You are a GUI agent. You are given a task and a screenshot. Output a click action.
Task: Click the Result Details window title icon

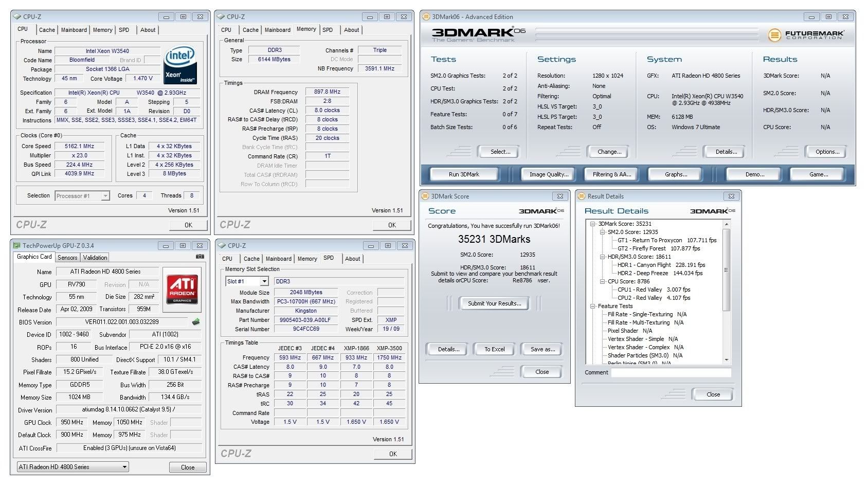click(581, 196)
